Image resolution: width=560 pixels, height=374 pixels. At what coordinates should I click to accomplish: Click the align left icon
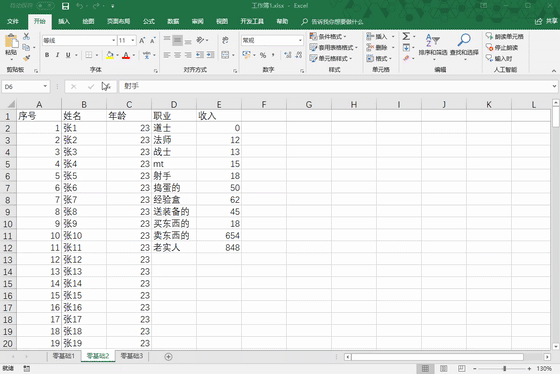[x=167, y=55]
